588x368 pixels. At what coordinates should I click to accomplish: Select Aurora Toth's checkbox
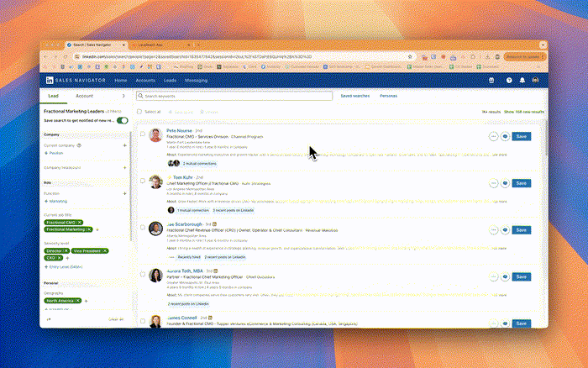tap(143, 274)
